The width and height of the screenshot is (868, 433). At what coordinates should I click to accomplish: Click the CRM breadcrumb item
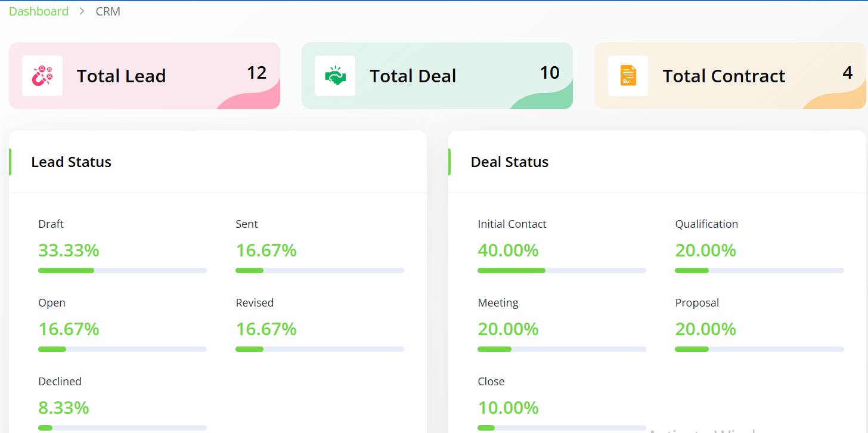(108, 11)
